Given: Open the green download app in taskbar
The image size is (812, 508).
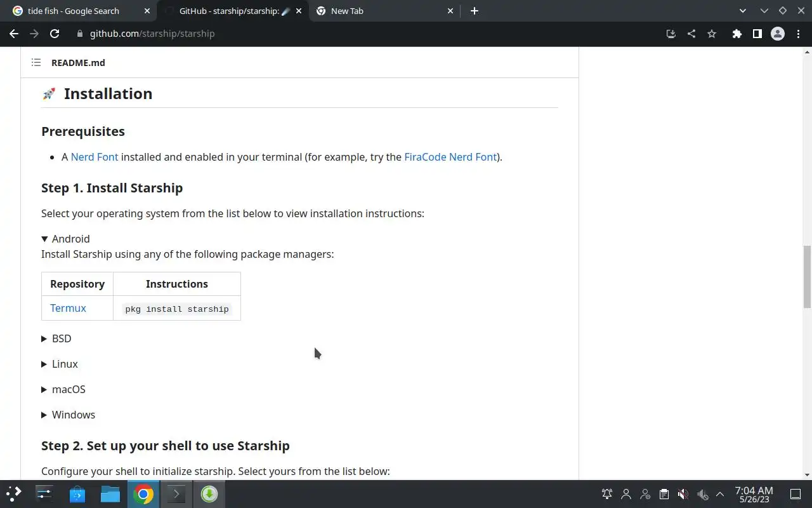Looking at the screenshot, I should tap(209, 493).
